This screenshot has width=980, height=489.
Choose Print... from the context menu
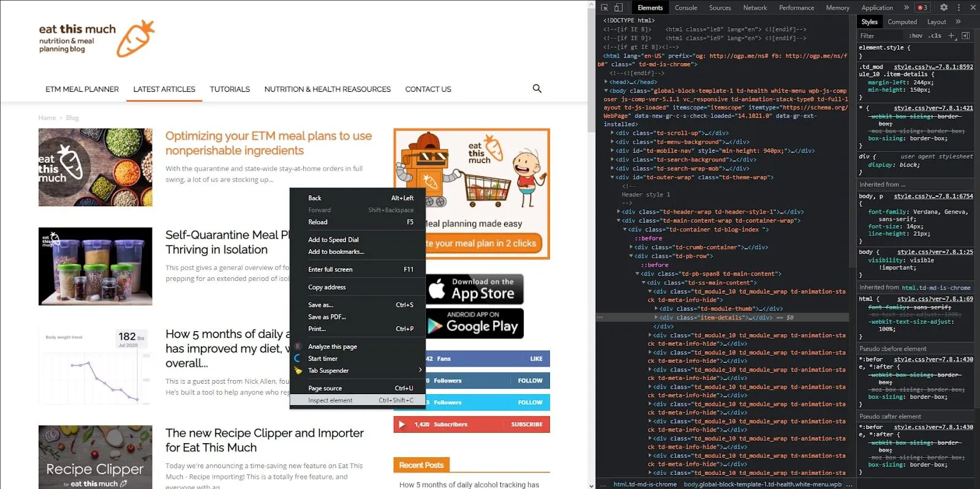358,329
